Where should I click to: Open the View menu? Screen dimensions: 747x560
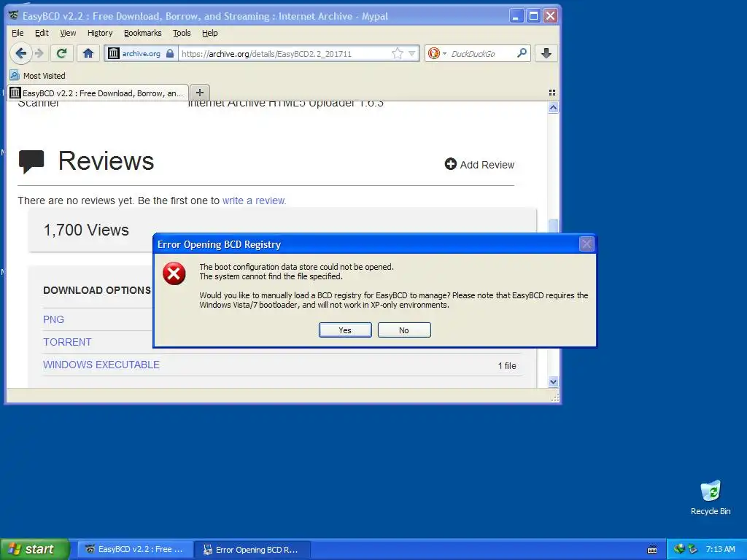[x=68, y=33]
